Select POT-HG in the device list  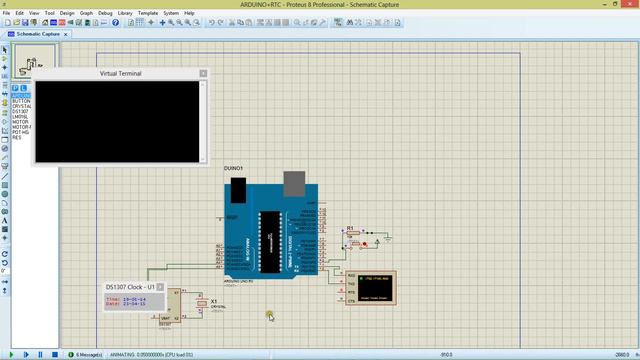pyautogui.click(x=21, y=133)
